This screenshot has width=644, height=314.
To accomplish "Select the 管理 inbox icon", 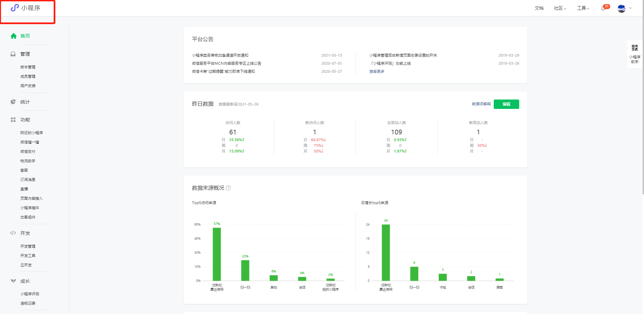I will tap(13, 54).
